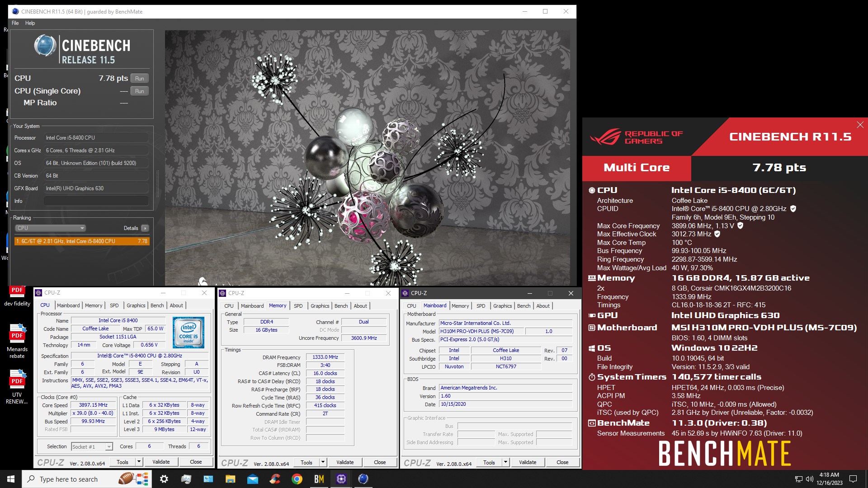Switch to BenchMate taskbar icon
The height and width of the screenshot is (488, 868).
tap(319, 479)
